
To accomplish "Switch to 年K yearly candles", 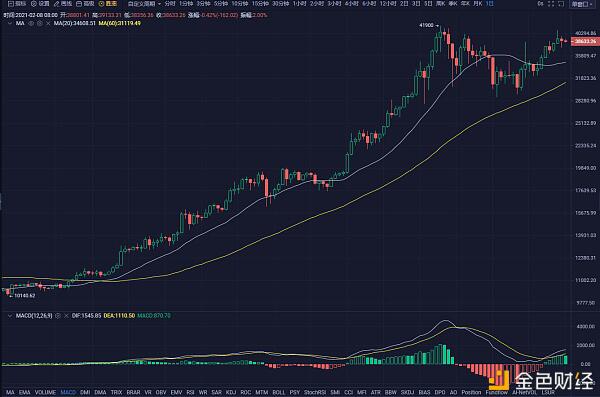I will click(x=465, y=4).
